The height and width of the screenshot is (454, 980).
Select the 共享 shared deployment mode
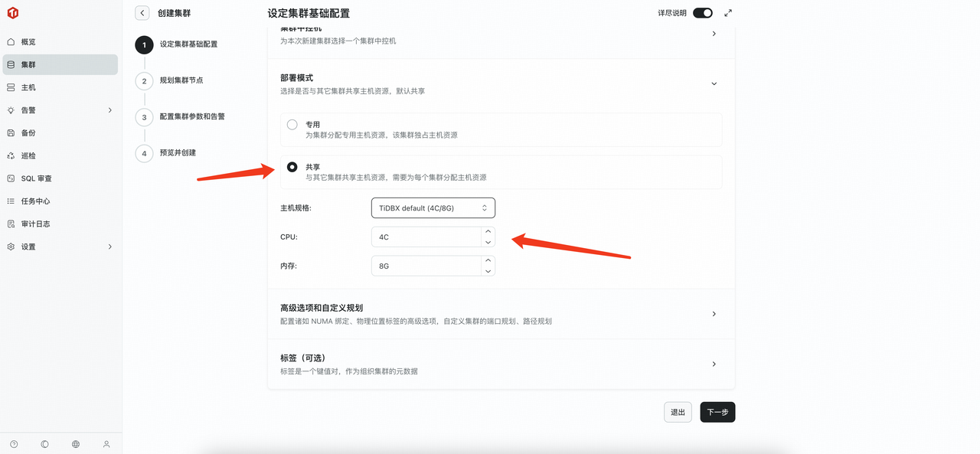[292, 166]
